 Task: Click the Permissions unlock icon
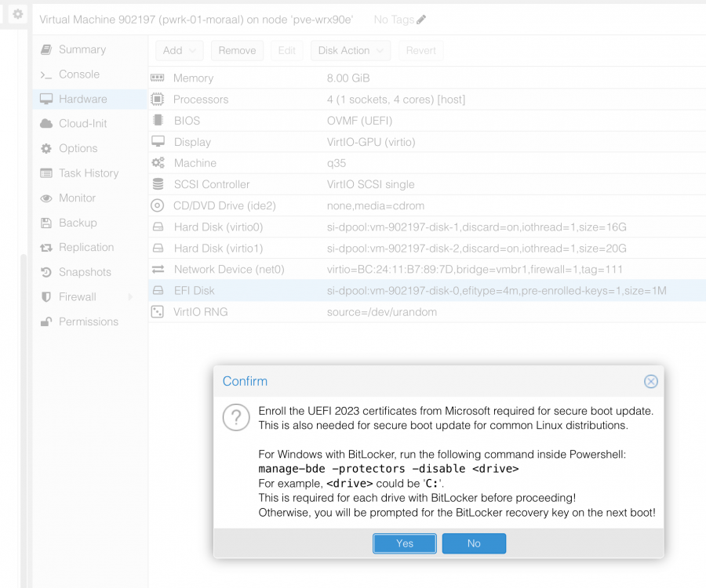point(46,321)
